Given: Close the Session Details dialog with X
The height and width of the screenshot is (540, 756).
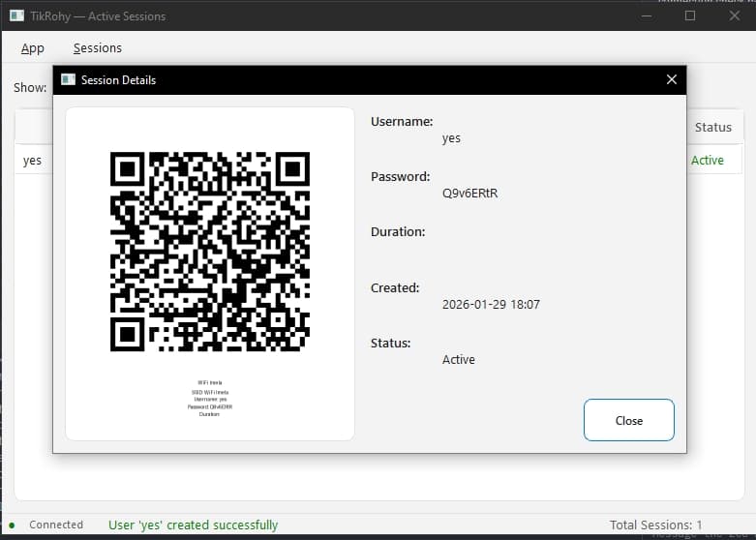Looking at the screenshot, I should pos(671,79).
